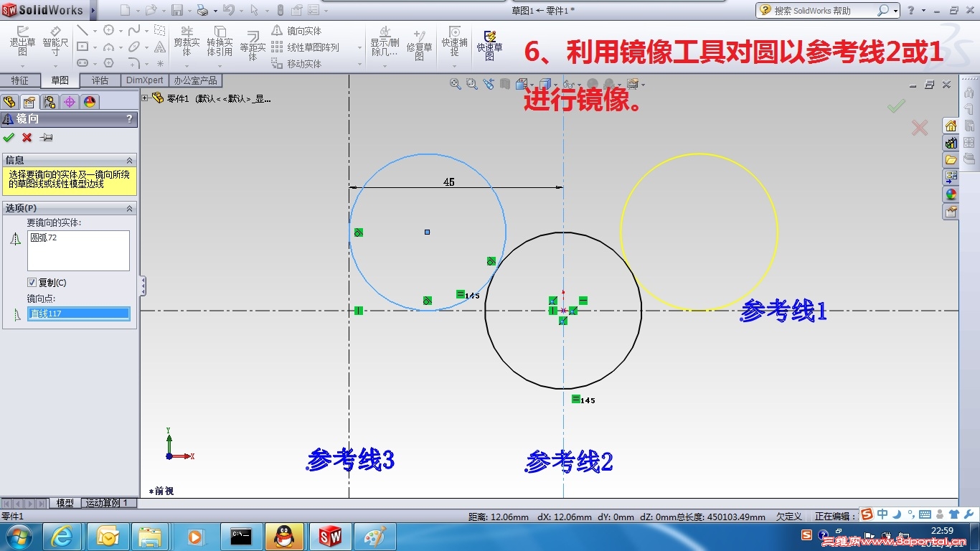Select the Straight Slot sketch tool
Screen dimensions: 980x551
pos(83,63)
